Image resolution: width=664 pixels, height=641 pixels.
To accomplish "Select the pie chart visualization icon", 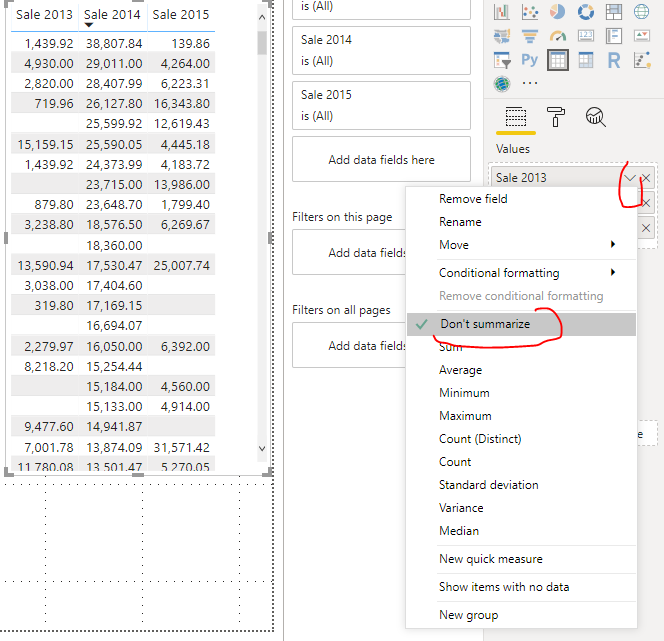I will [557, 11].
